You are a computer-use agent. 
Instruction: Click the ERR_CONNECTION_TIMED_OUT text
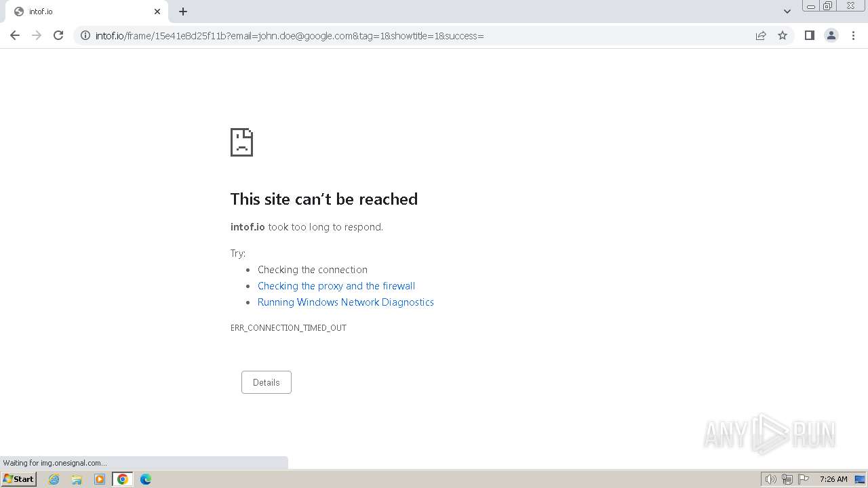[288, 328]
